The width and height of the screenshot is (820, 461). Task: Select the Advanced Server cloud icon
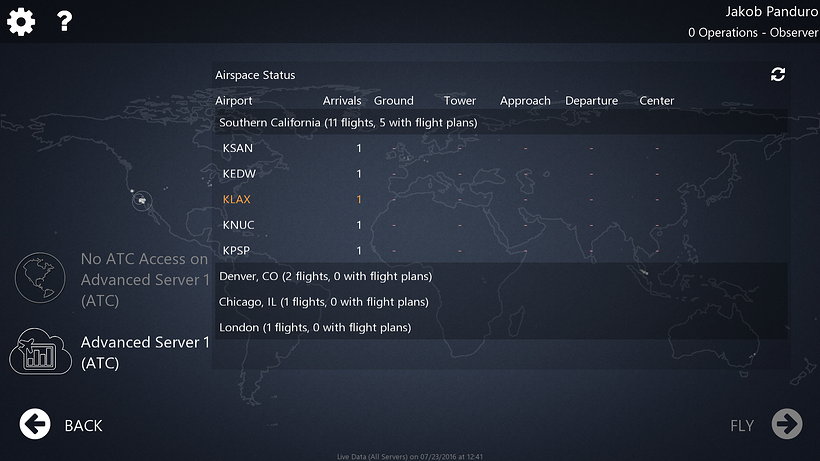(x=40, y=351)
